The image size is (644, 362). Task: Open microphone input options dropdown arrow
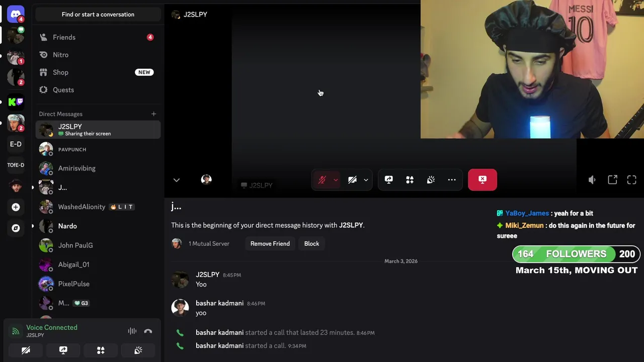click(x=336, y=180)
